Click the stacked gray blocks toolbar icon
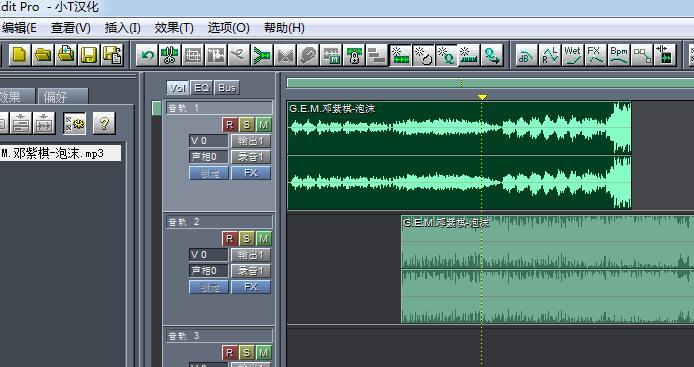Image resolution: width=694 pixels, height=367 pixels. pyautogui.click(x=377, y=55)
